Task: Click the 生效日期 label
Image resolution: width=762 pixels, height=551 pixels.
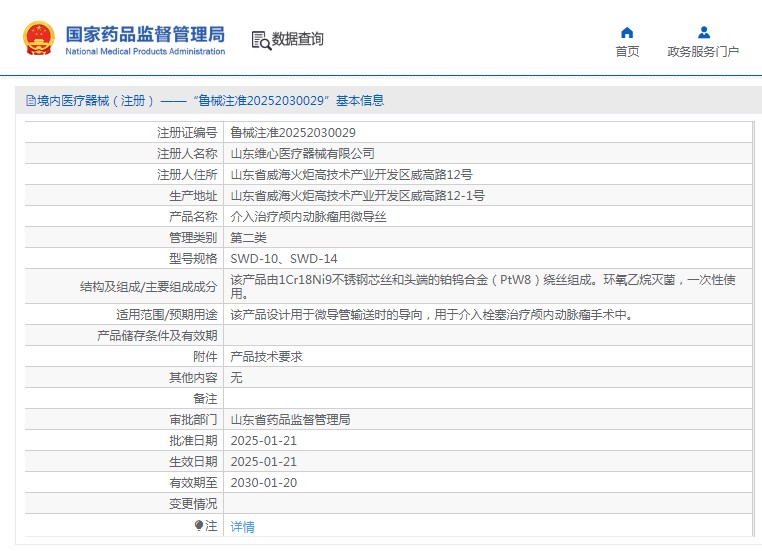Action: (x=193, y=462)
